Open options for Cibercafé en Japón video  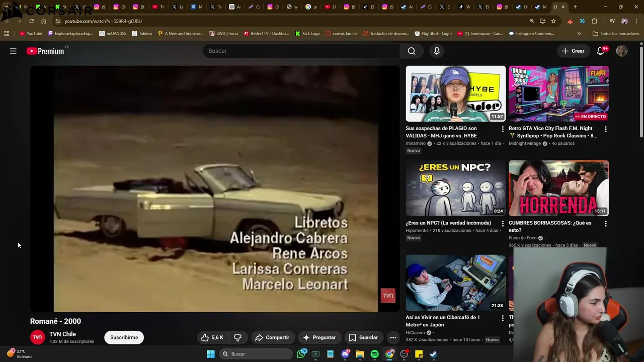pos(502,318)
